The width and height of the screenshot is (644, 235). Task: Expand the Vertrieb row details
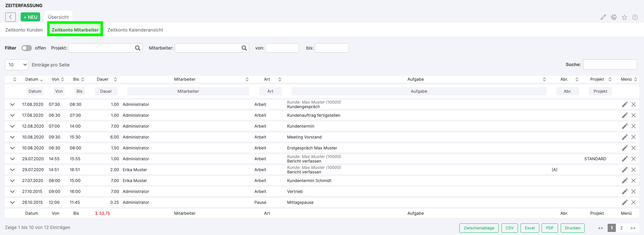pos(12,191)
